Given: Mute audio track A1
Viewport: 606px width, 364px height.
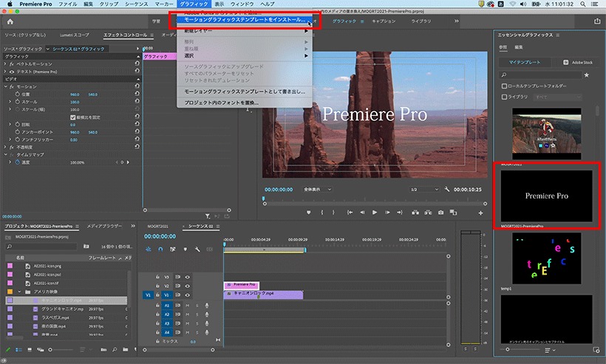Looking at the screenshot, I should click(188, 306).
